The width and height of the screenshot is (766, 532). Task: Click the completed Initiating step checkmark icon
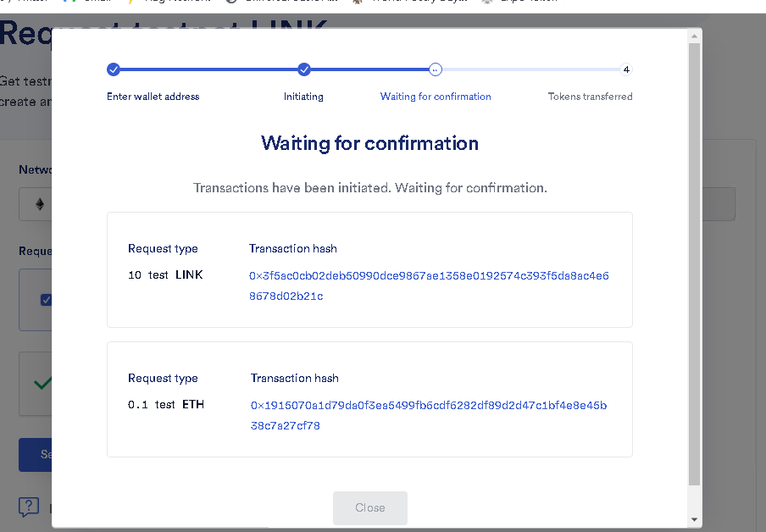point(304,69)
